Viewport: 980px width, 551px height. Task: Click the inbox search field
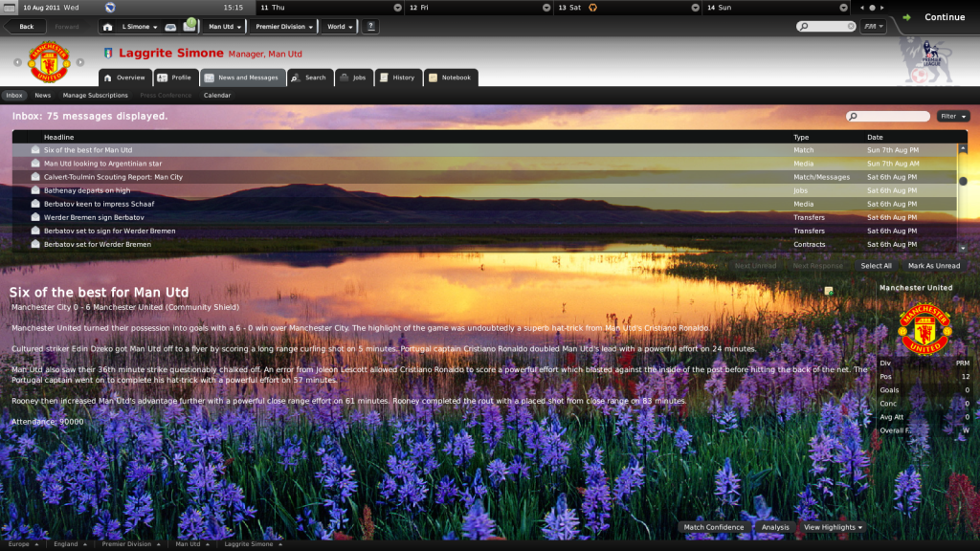tap(887, 116)
